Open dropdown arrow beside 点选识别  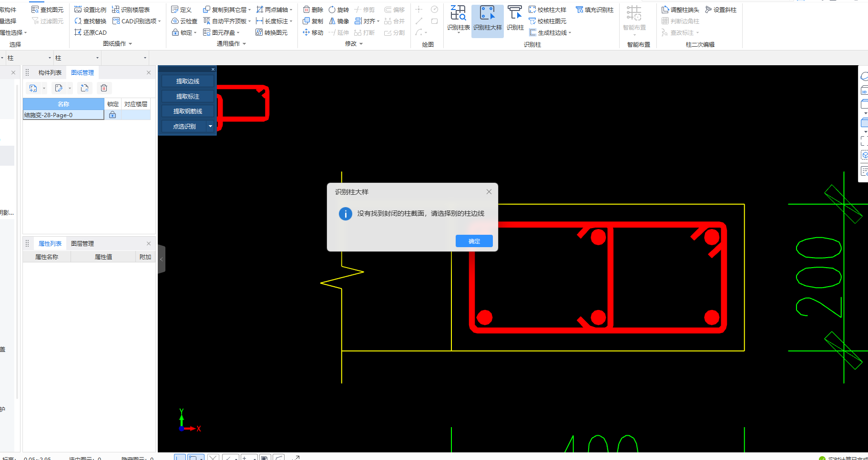click(x=210, y=126)
